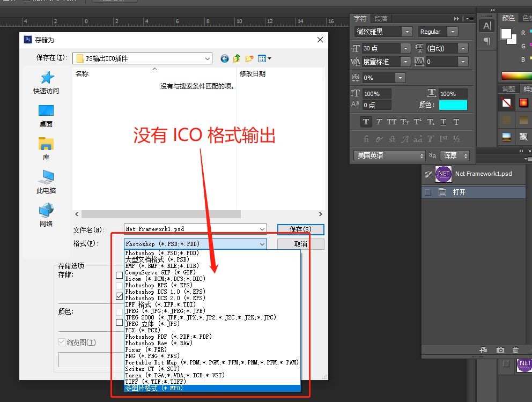The height and width of the screenshot is (402, 532).
Task: Set history brush source for Net Framework1.psd snapshot
Action: (428, 174)
